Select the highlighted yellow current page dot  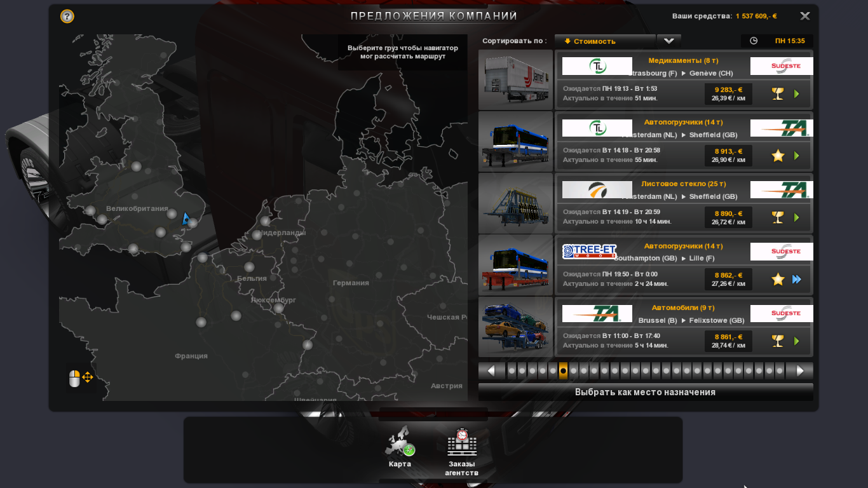coord(563,371)
